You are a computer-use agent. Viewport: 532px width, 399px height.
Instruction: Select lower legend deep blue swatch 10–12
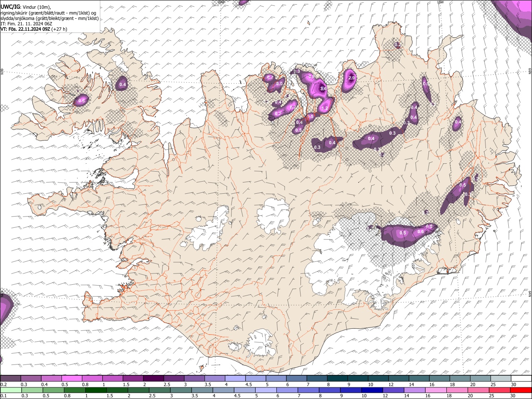coord(371,390)
